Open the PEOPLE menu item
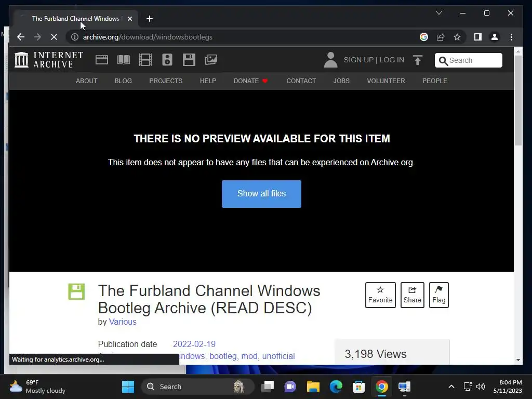This screenshot has width=532, height=399. point(435,81)
